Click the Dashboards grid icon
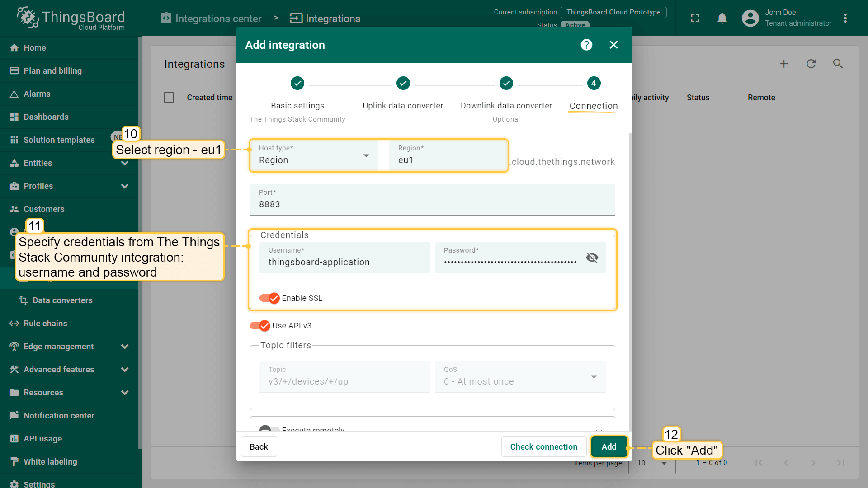868x488 pixels. point(14,117)
